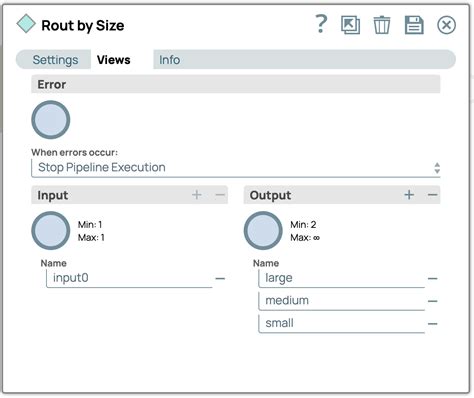This screenshot has height=398, width=474.
Task: Save the snap with floppy disk icon
Action: click(x=414, y=25)
